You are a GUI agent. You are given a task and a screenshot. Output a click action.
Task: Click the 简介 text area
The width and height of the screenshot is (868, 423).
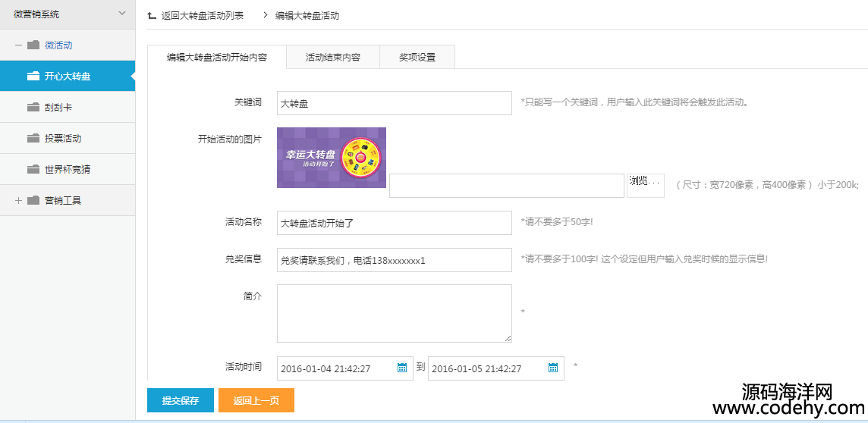point(394,314)
